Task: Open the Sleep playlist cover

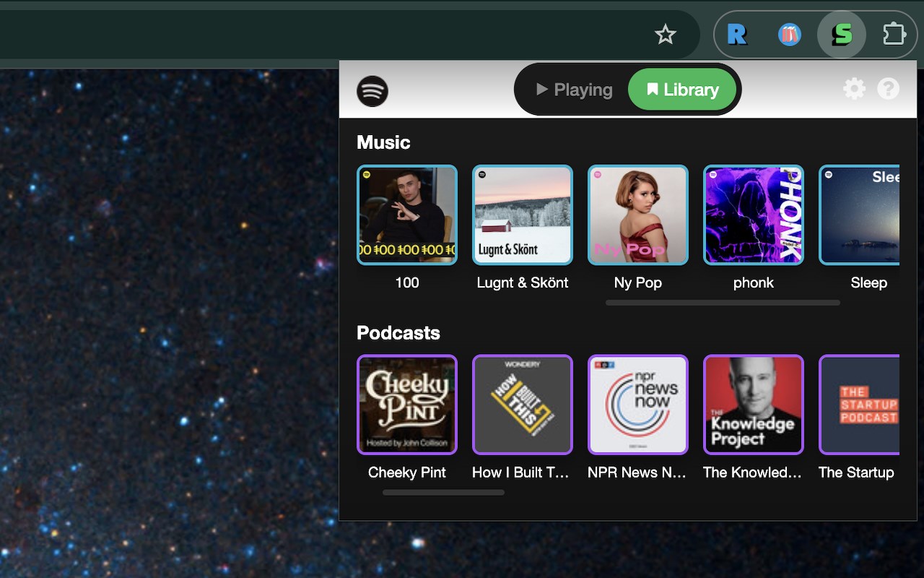Action: click(x=859, y=215)
